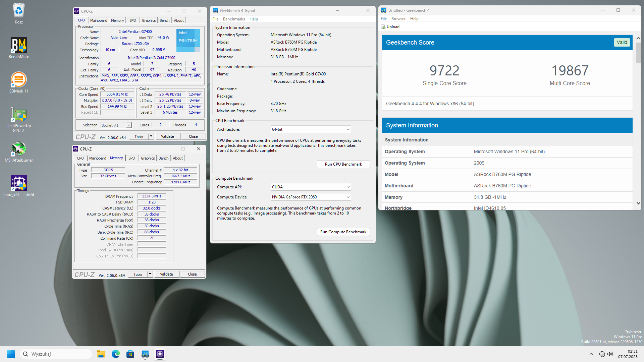This screenshot has height=362, width=644.
Task: Click Close button in upper CPU-Z window
Action: tap(193, 136)
